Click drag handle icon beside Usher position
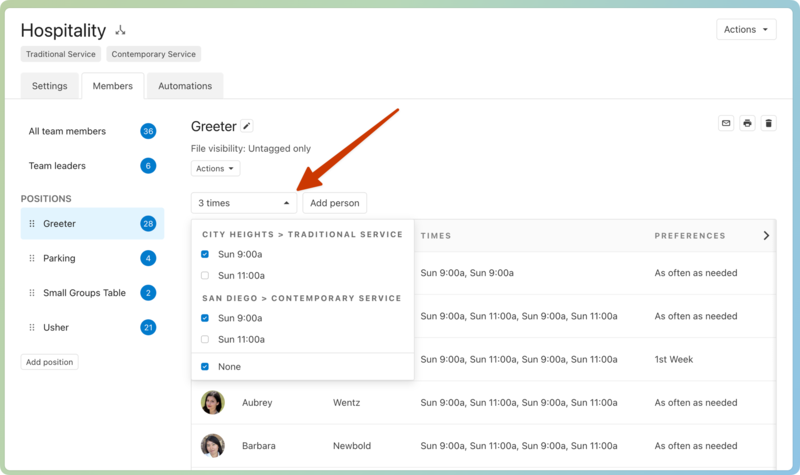 click(x=32, y=327)
